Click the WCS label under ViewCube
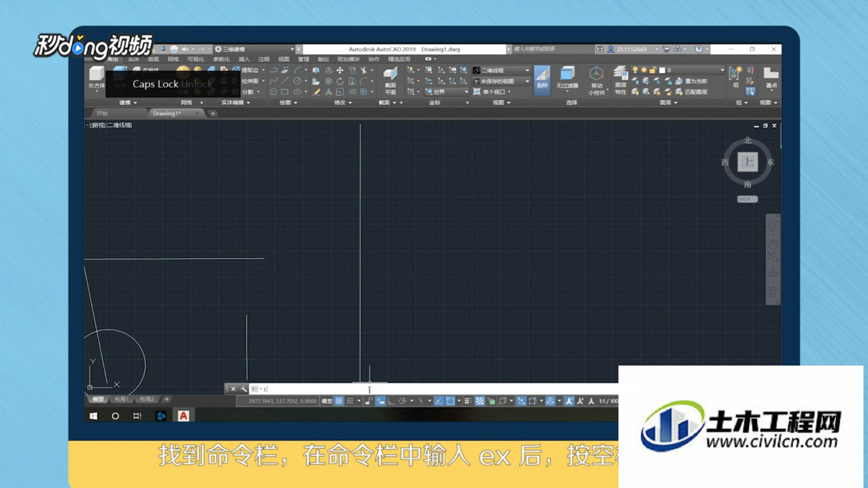This screenshot has width=868, height=488. tap(747, 199)
